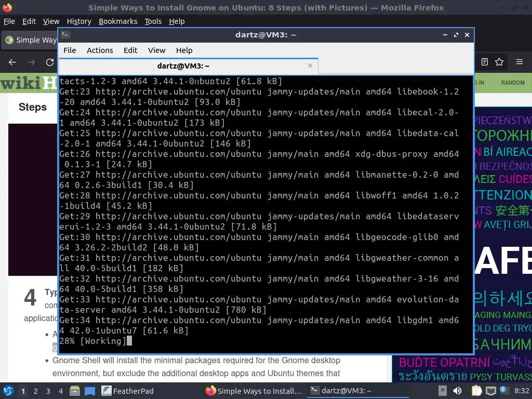The image size is (532, 399).
Task: Open the clipboard manager tray icon
Action: (x=477, y=391)
